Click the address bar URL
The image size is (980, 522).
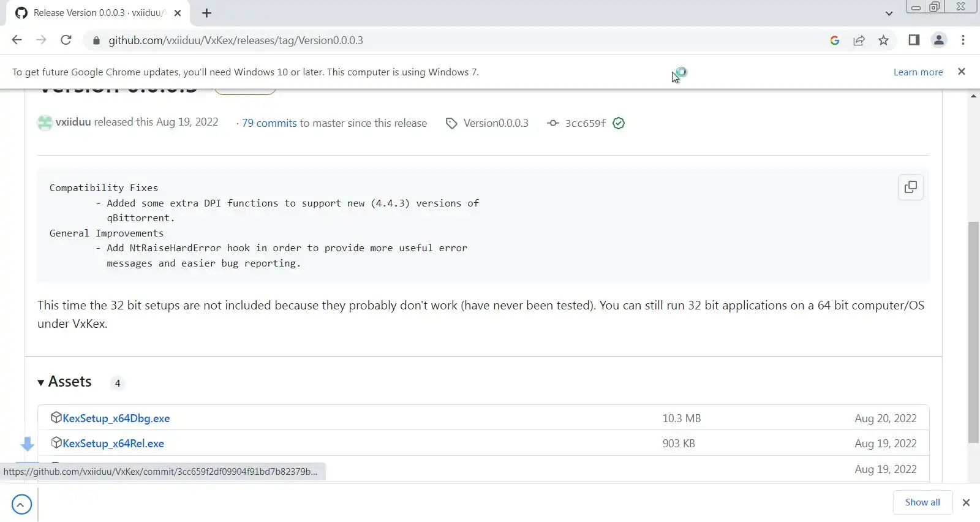point(236,40)
